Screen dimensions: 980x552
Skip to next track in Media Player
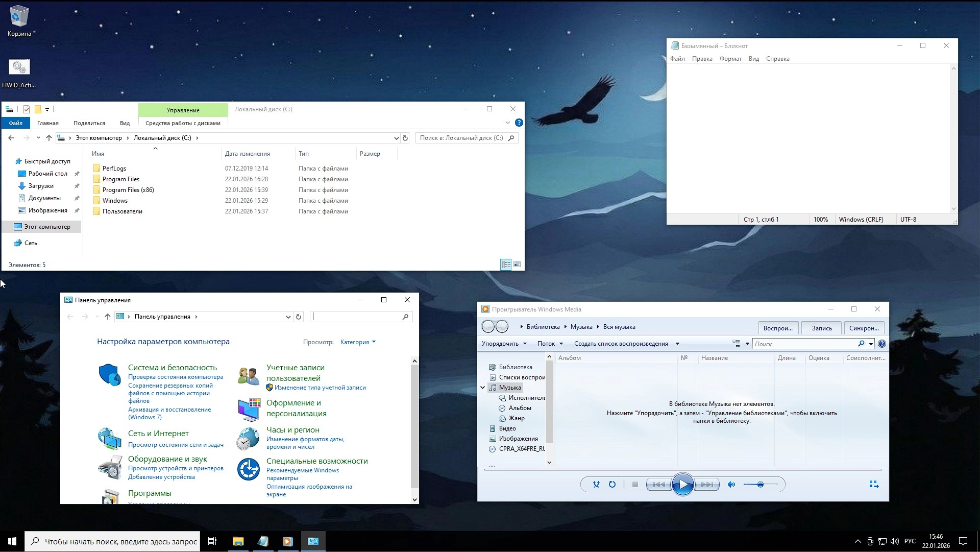pos(707,485)
